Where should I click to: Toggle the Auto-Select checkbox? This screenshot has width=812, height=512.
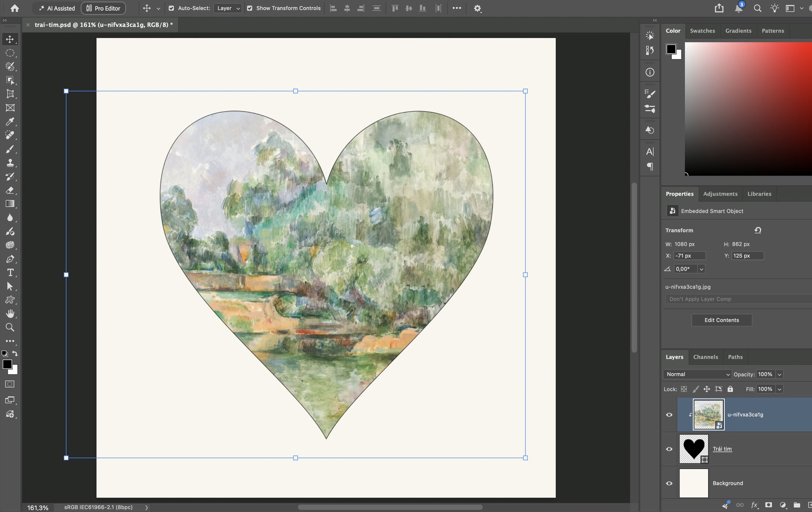click(171, 8)
